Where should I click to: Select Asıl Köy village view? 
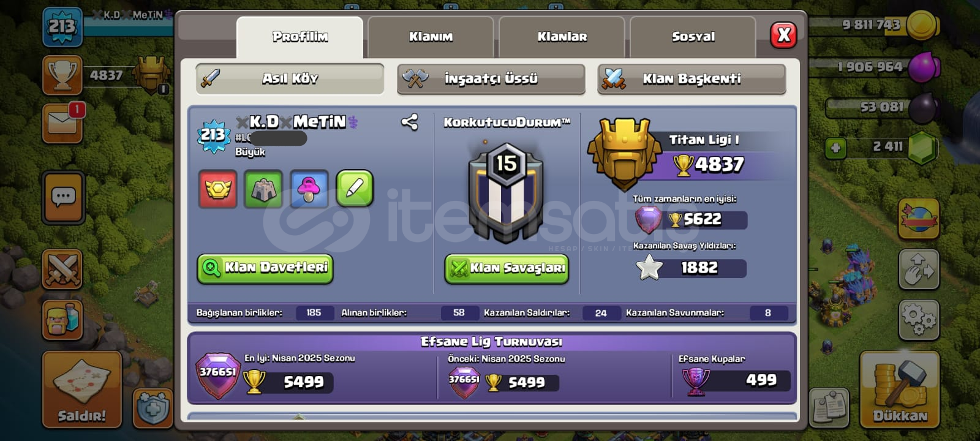tap(290, 78)
